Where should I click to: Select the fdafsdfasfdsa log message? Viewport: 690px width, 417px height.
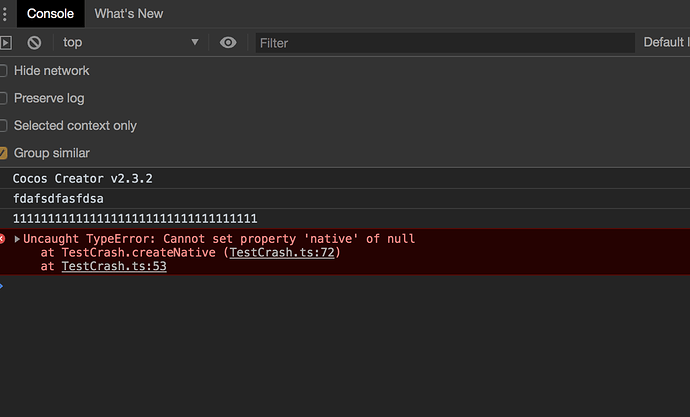coord(58,198)
